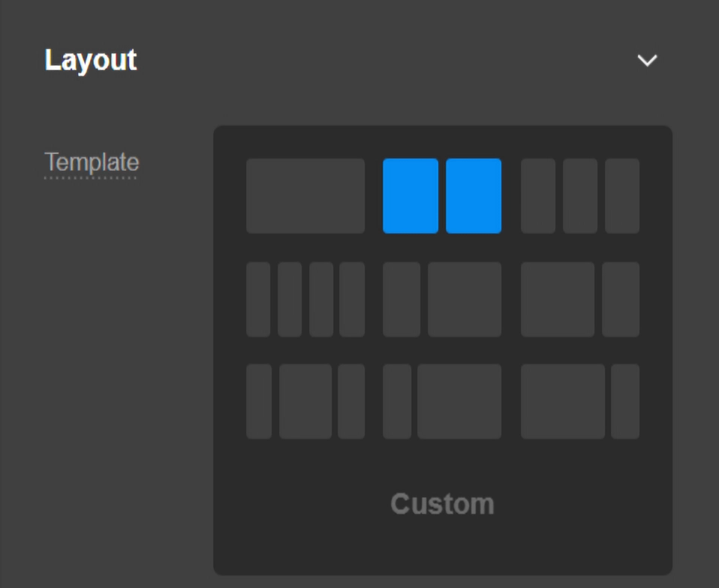Select the three-pane template with wide center pane

tap(305, 400)
